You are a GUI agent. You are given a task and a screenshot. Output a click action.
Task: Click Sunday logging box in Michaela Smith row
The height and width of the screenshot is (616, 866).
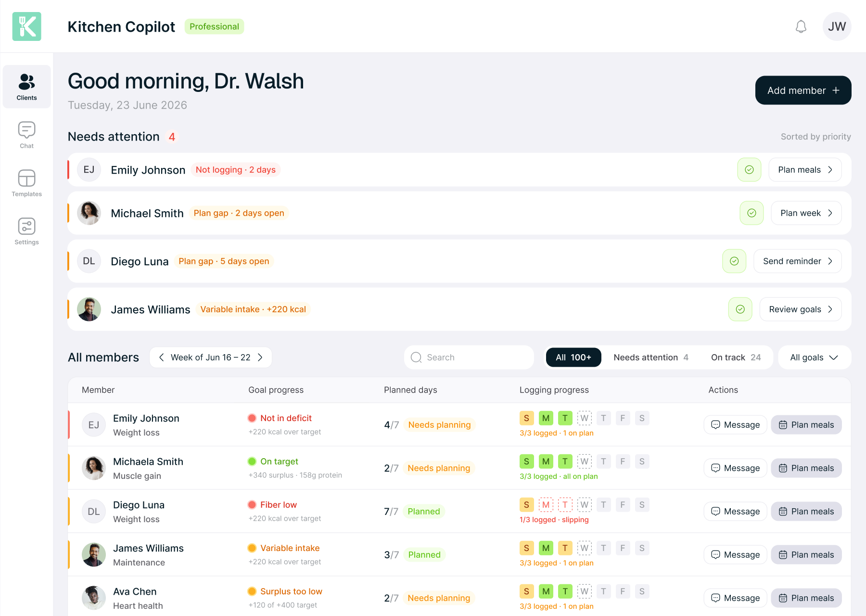(x=527, y=462)
